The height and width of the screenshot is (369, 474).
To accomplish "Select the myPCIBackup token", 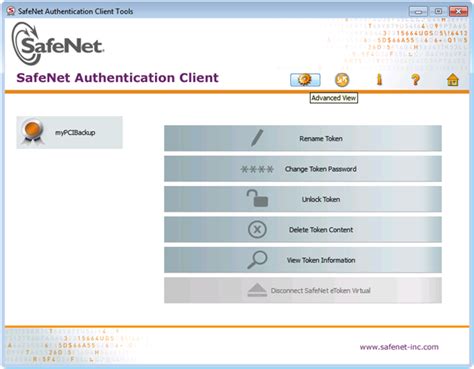I will (70, 132).
